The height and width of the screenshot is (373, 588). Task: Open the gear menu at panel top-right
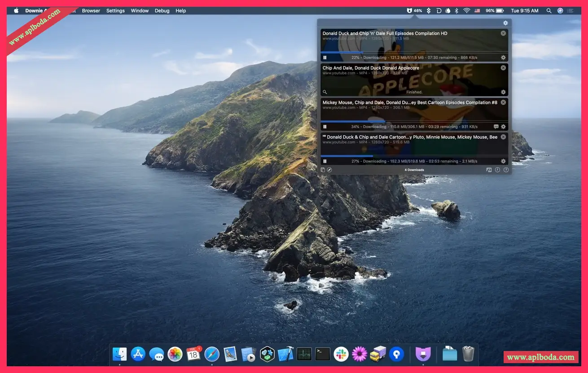505,23
